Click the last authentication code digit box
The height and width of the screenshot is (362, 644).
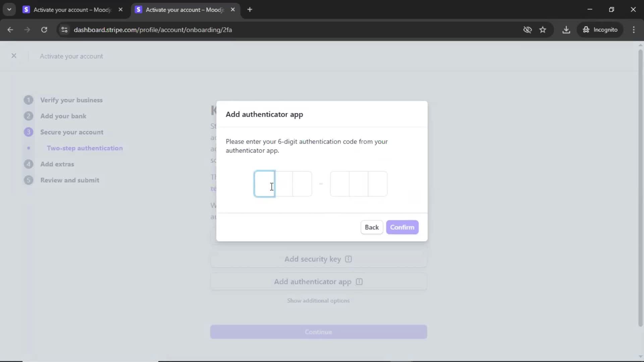click(378, 184)
